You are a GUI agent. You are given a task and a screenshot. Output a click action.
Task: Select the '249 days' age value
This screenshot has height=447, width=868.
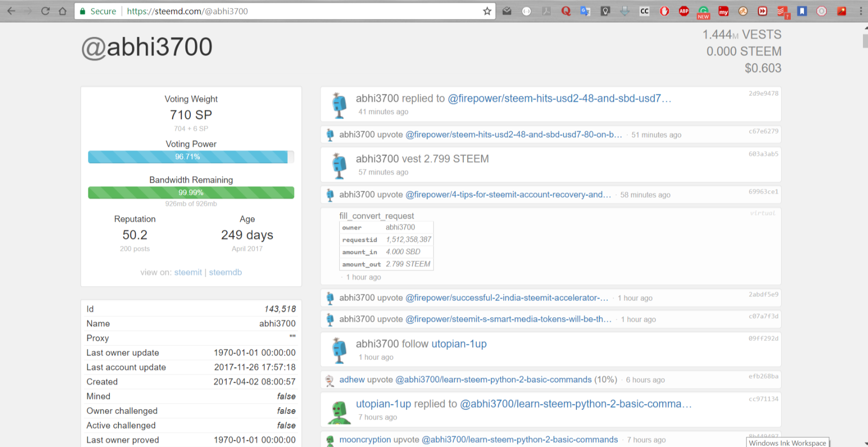point(247,235)
